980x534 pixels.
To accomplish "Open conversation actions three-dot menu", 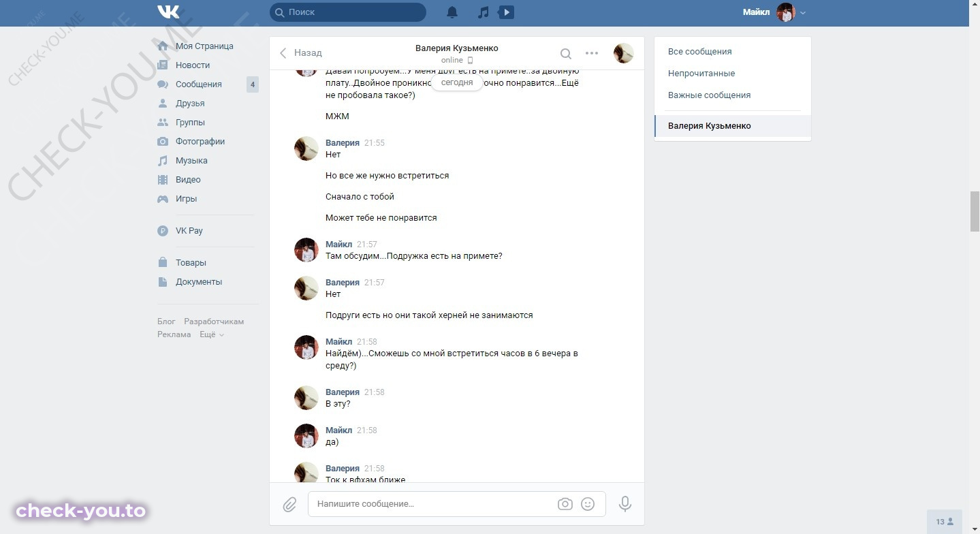I will click(x=592, y=53).
